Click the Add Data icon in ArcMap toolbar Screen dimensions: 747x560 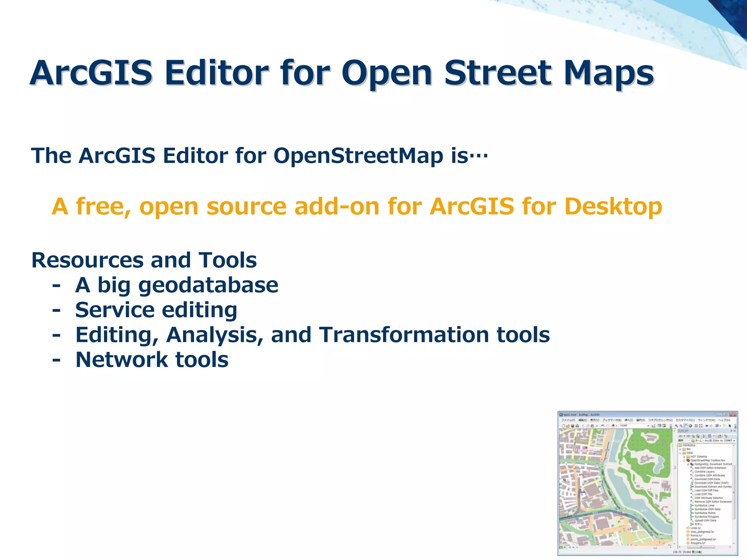(x=613, y=426)
